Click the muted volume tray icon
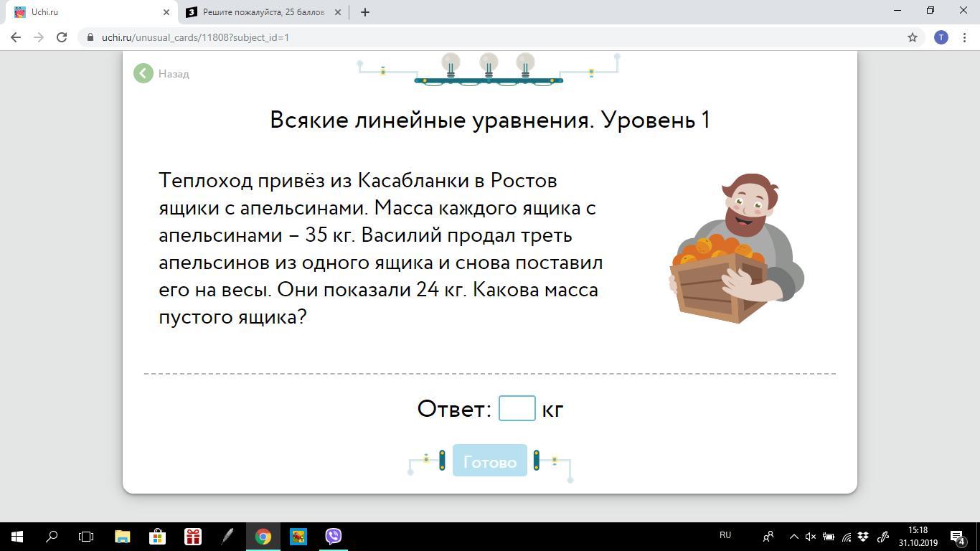The image size is (980, 551). tap(811, 536)
